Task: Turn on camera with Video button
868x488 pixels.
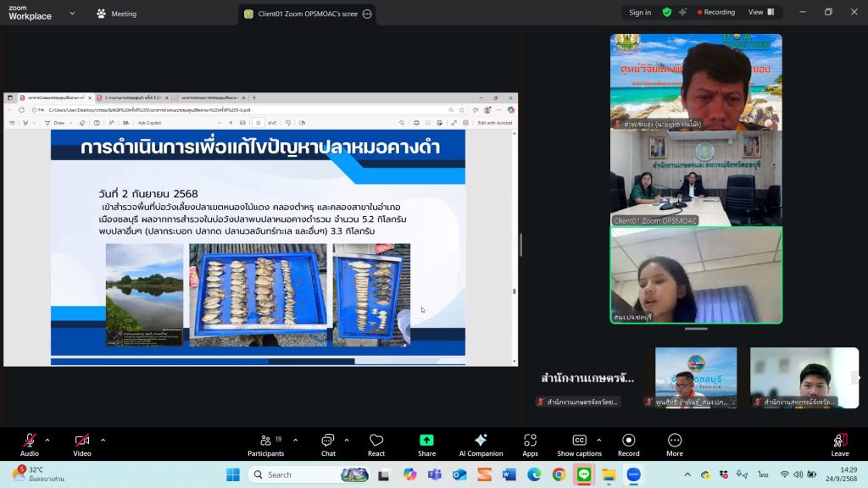Action: [82, 444]
